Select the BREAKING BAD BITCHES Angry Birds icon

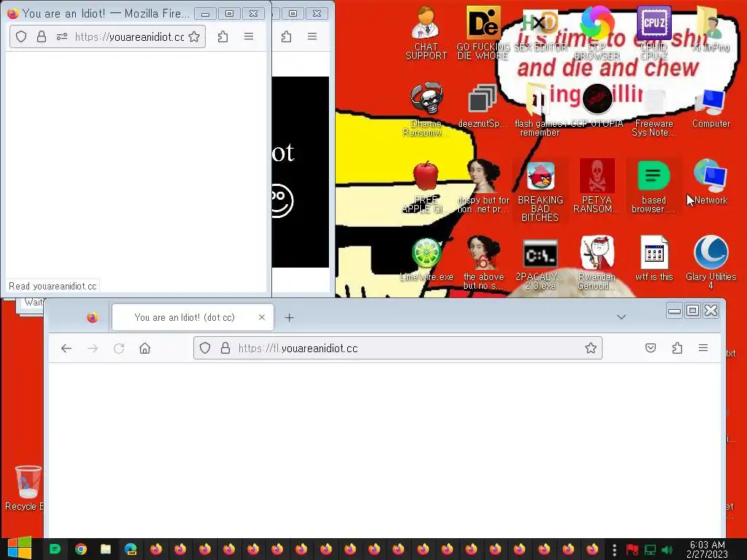[x=541, y=191]
